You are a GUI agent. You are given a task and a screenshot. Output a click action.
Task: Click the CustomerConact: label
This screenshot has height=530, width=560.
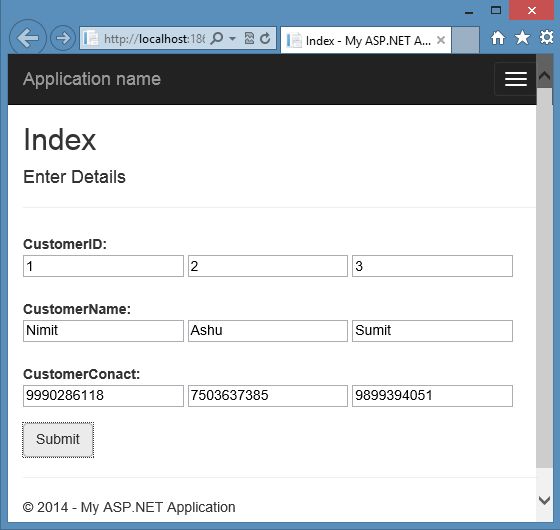[81, 374]
